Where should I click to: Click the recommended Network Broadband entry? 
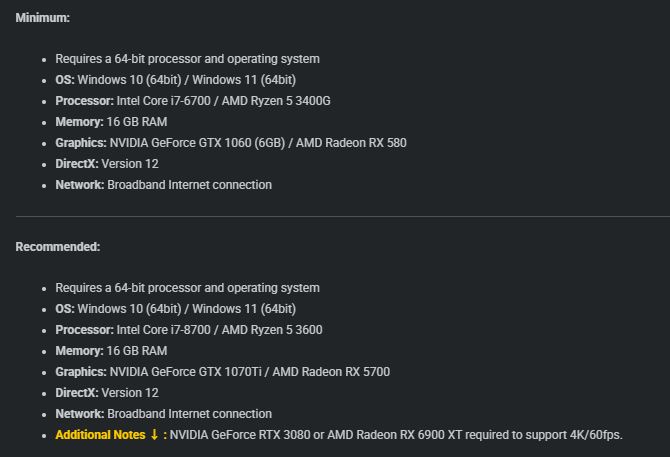point(164,414)
